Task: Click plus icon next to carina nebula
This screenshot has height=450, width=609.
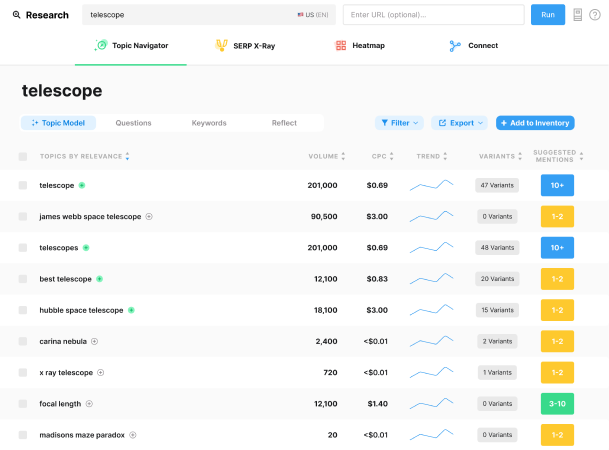Action: click(95, 341)
